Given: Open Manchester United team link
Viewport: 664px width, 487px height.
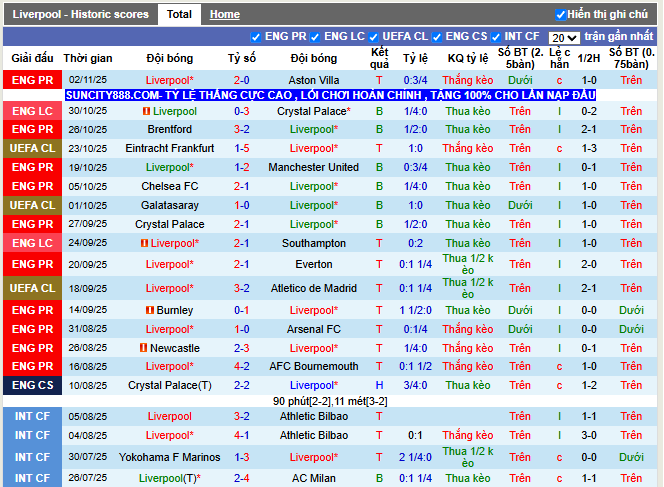Looking at the screenshot, I should 314,167.
